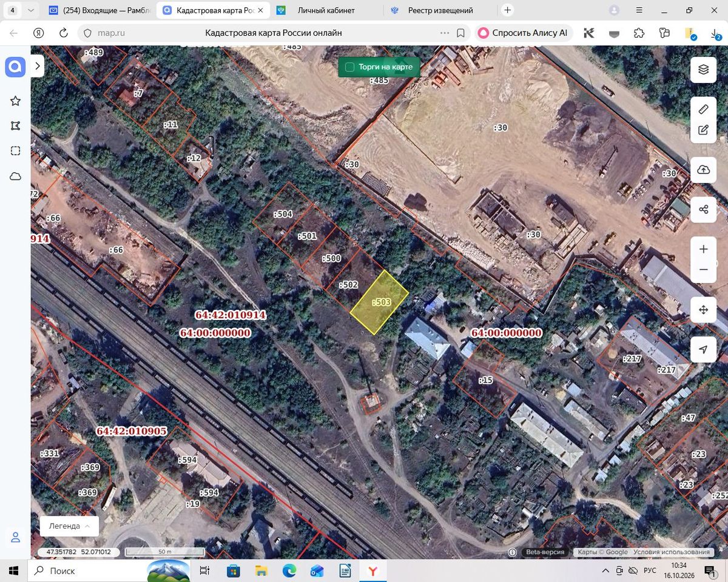This screenshot has width=728, height=582.
Task: Open a new browser tab
Action: pos(508,10)
